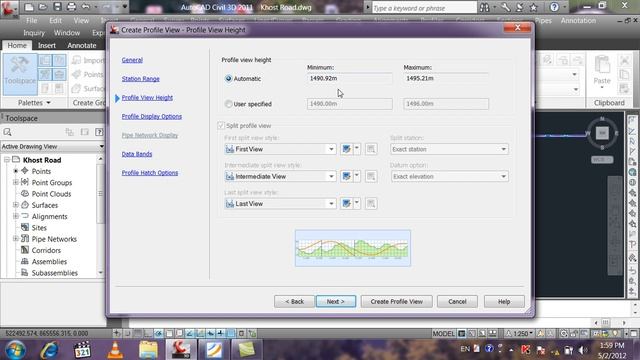The width and height of the screenshot is (640, 360).
Task: Open the Datum option Exact elevation dropdown
Action: point(449,176)
